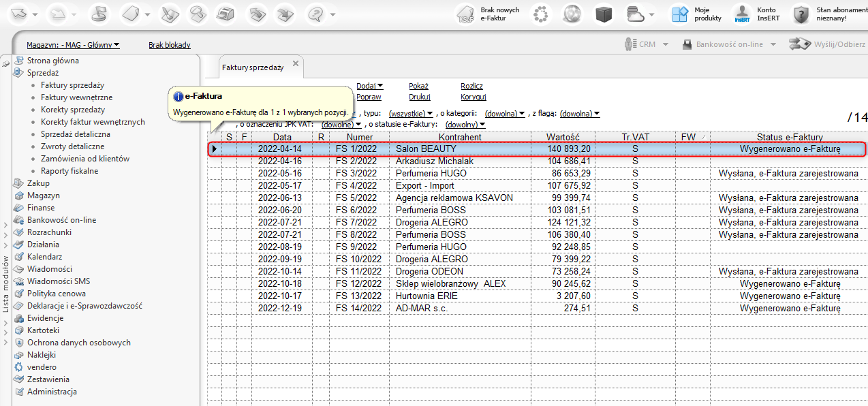868x406 pixels.
Task: Open the typu (wszystkie) filter dropdown
Action: [411, 114]
